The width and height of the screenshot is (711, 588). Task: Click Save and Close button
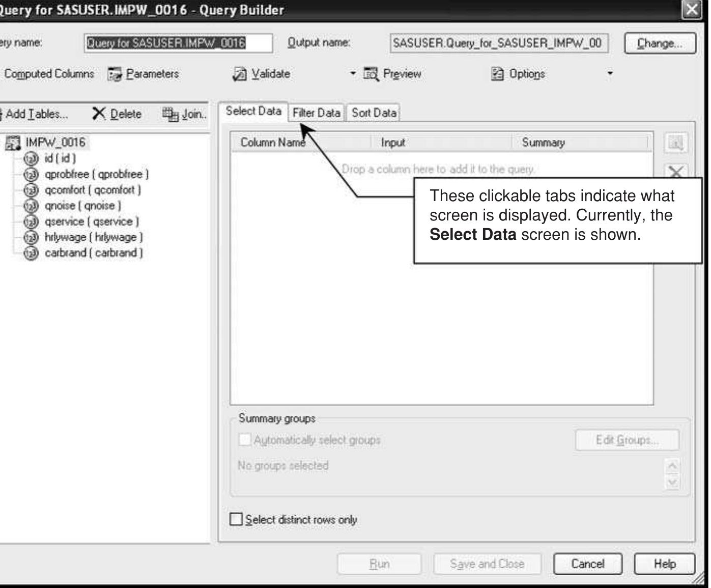click(x=487, y=564)
